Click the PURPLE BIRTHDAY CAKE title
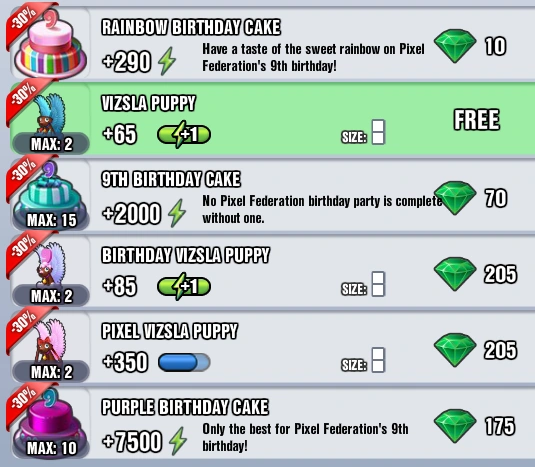Screen dimensions: 535x467 tap(185, 407)
